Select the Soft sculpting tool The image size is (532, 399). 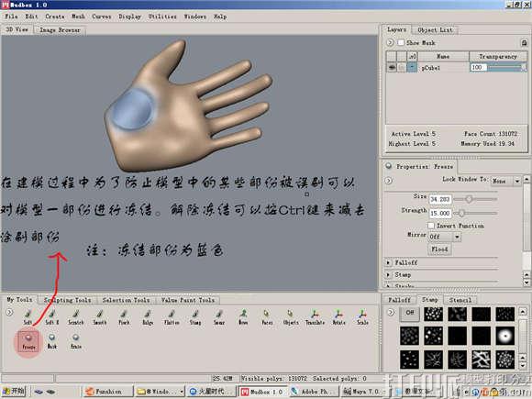point(28,316)
